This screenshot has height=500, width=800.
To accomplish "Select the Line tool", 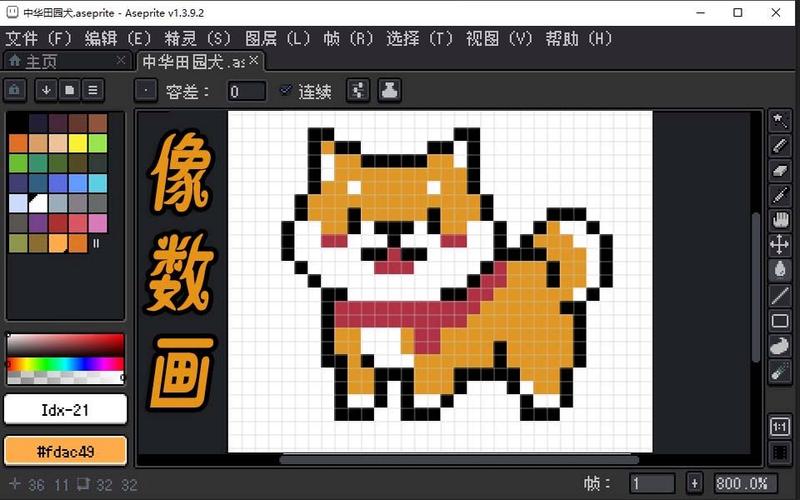I will pyautogui.click(x=780, y=295).
